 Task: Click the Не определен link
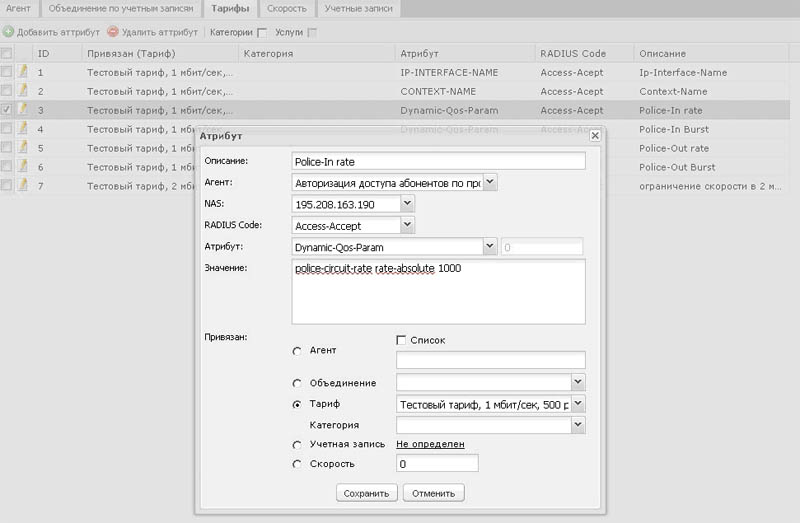[x=430, y=444]
